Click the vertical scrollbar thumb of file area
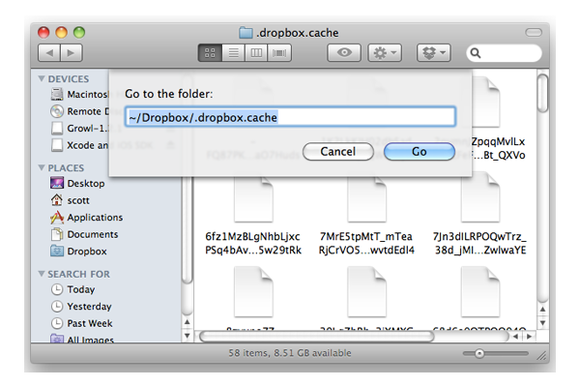 click(x=543, y=93)
